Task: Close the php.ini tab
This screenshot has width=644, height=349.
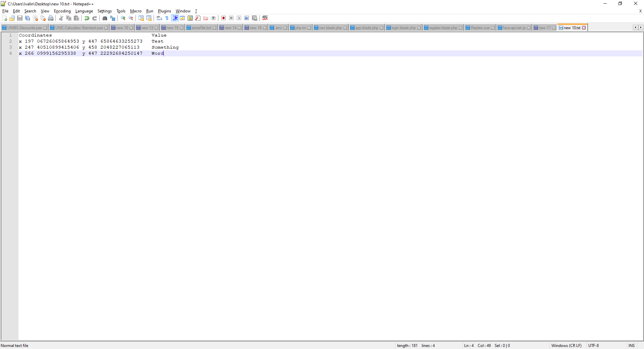Action: [309, 28]
